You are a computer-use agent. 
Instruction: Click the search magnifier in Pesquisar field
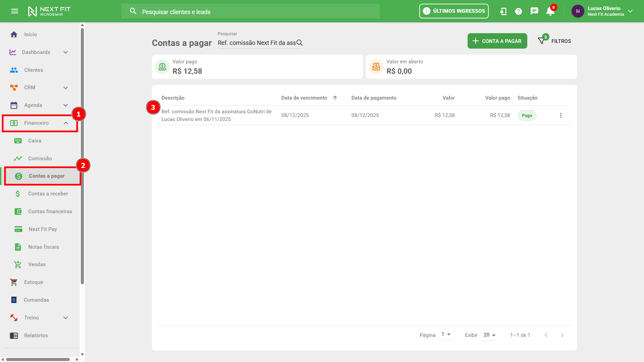(300, 43)
